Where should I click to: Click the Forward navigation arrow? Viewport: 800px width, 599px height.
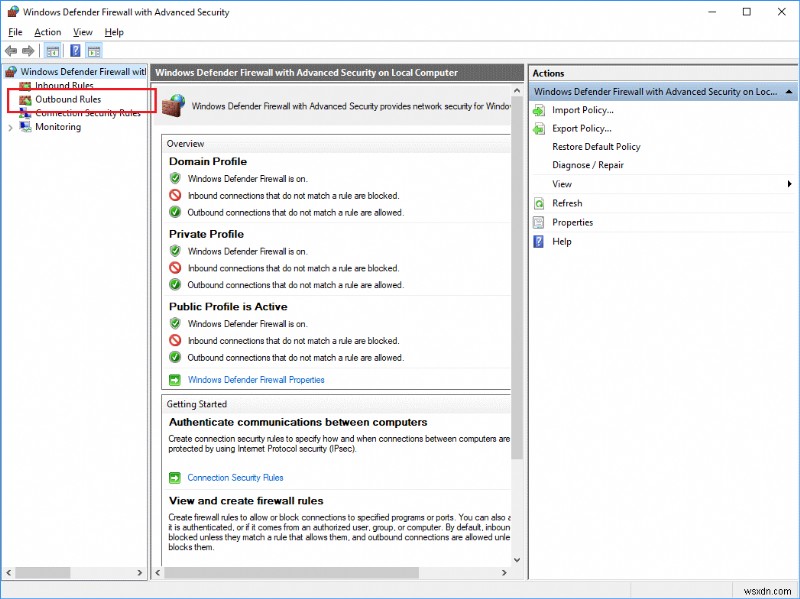[x=27, y=51]
